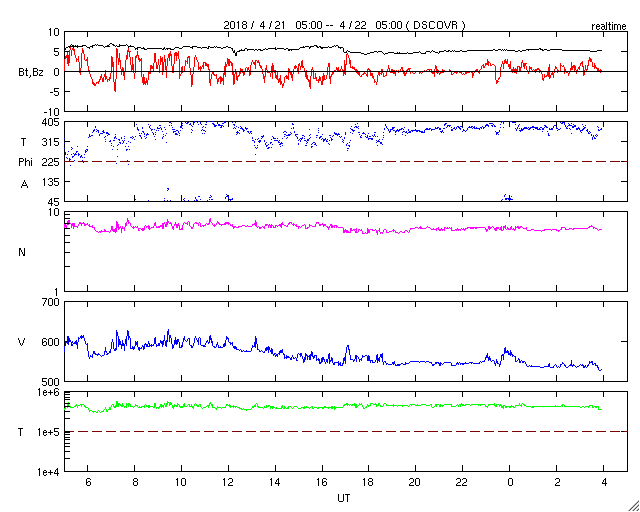This screenshot has height=512, width=640.
Task: Click the "405" angle axis value
Action: [52, 122]
